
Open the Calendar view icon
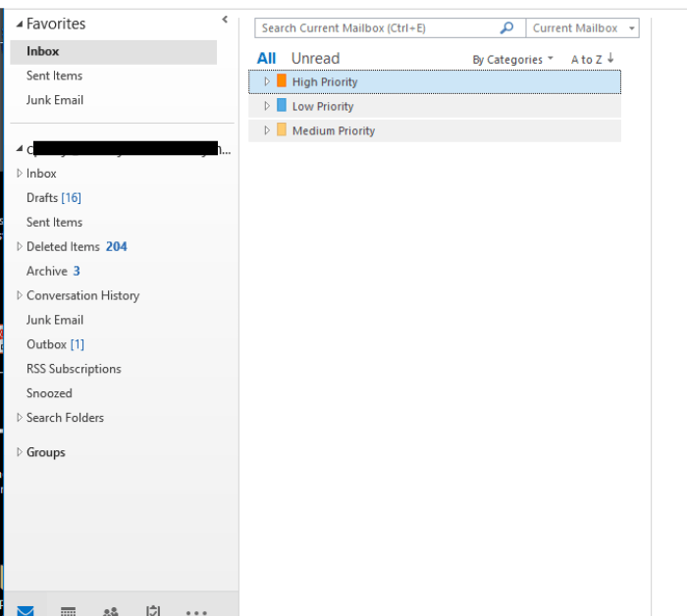68,610
